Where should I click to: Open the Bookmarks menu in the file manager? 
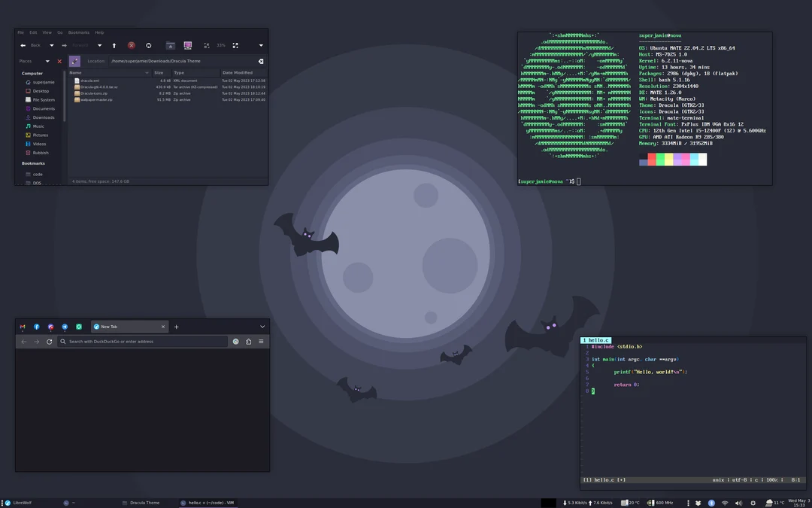(x=78, y=32)
